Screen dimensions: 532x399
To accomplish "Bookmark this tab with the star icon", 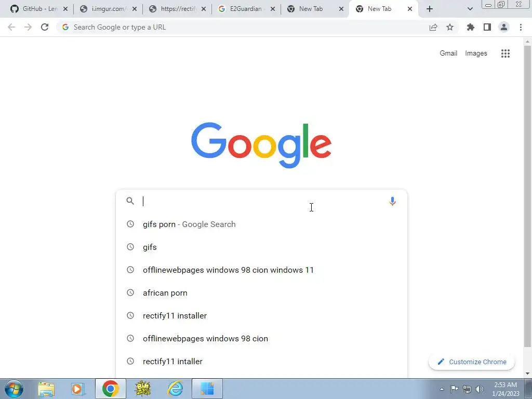I will click(450, 27).
